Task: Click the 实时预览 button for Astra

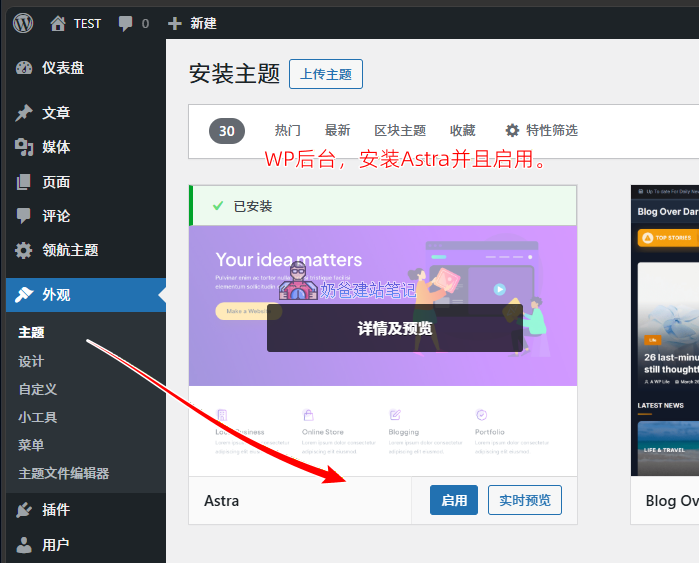Action: 525,500
